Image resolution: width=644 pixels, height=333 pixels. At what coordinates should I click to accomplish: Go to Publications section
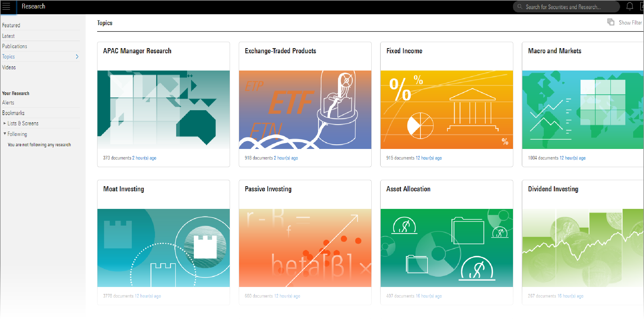[15, 46]
